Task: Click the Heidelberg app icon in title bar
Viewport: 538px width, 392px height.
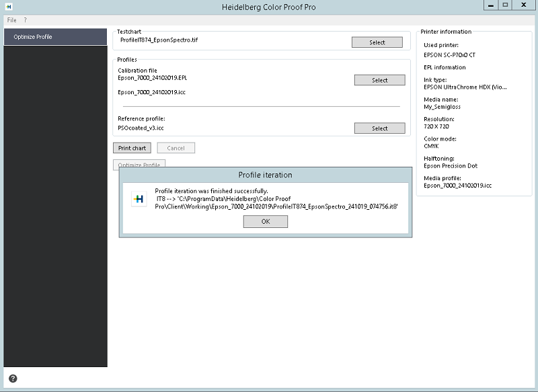Action: coord(9,7)
